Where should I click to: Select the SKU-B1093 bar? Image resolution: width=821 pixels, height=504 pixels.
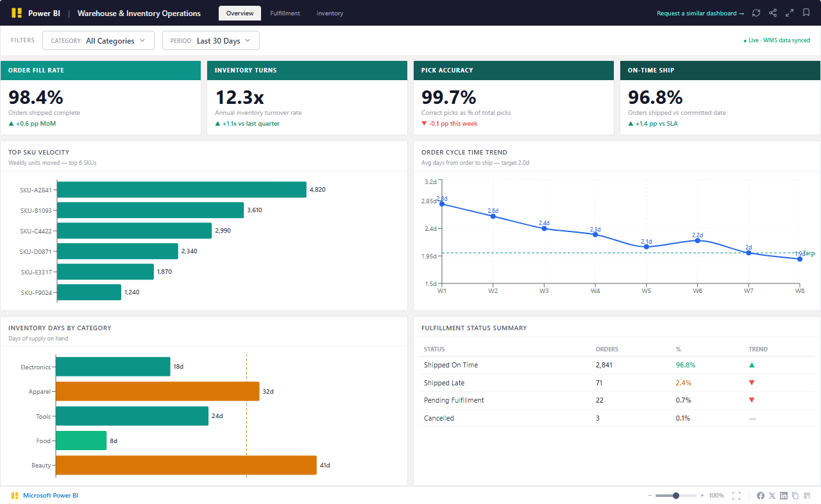tap(150, 210)
